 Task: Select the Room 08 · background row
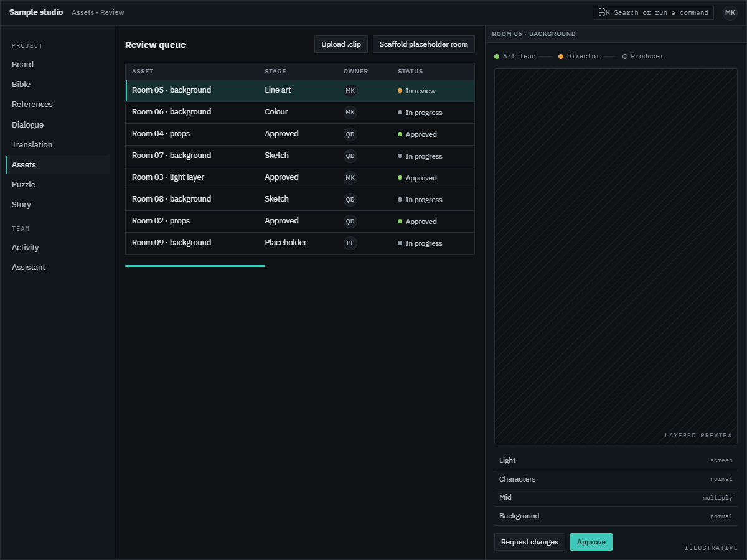(x=300, y=200)
